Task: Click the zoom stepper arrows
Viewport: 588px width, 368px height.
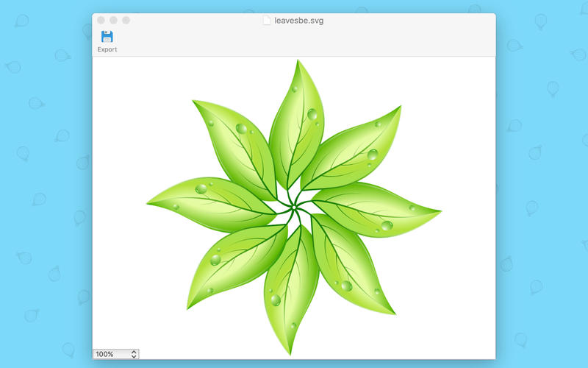Action: [x=134, y=354]
